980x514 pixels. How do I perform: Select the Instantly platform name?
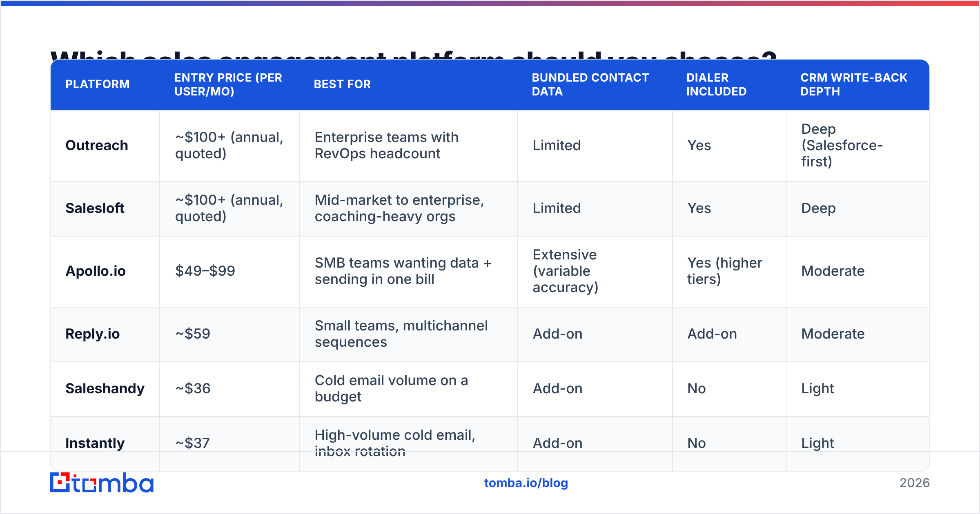[95, 443]
